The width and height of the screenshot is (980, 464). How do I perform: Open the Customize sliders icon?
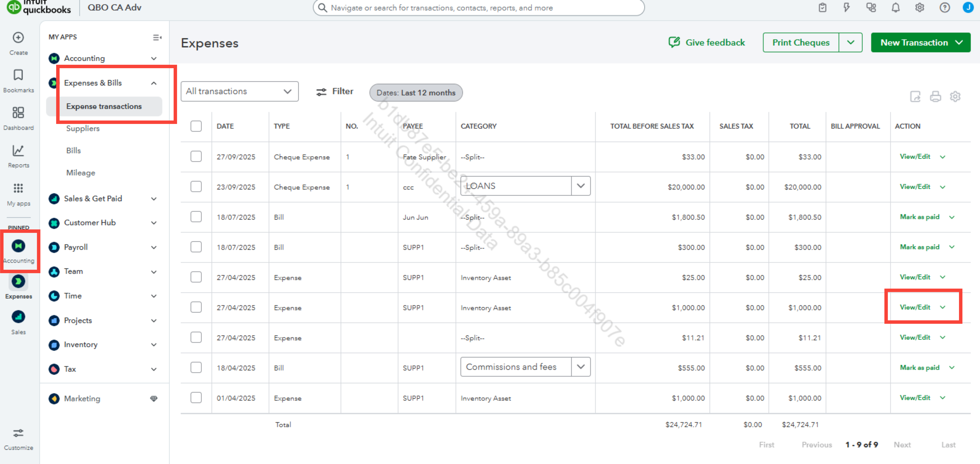18,433
